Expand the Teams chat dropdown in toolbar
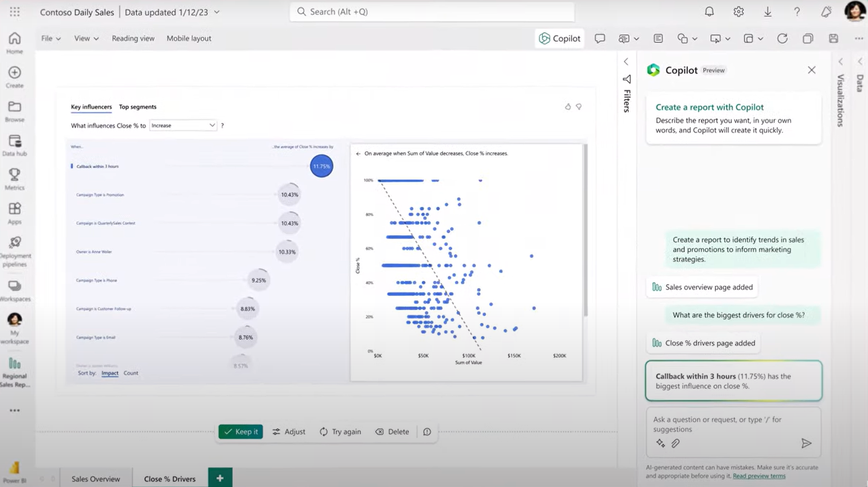Screen dimensions: 868x487 [637, 39]
